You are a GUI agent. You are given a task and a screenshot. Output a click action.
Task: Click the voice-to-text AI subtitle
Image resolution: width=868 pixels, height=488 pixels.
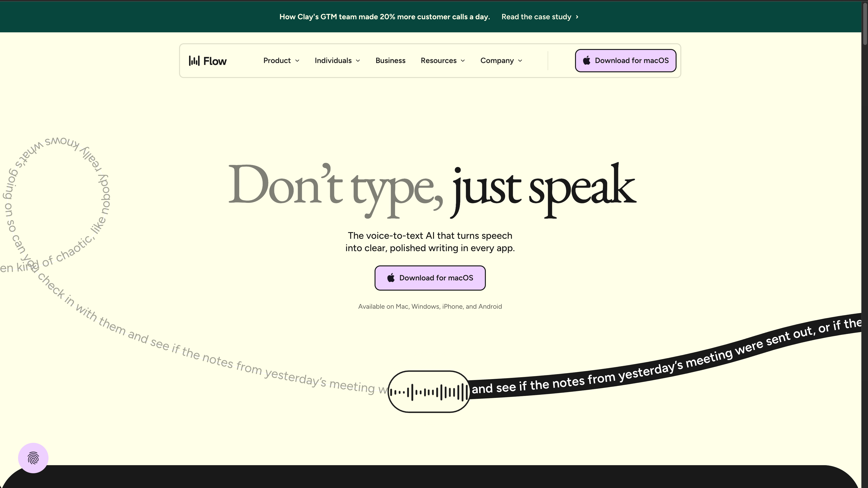click(430, 242)
